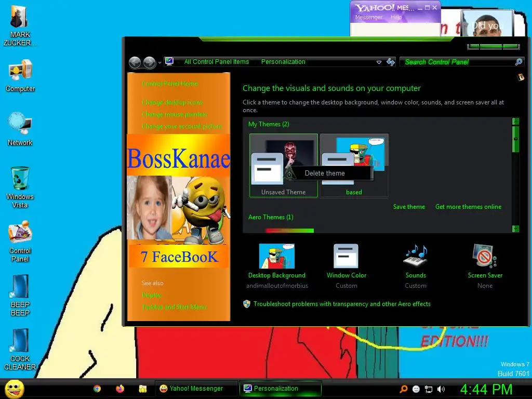Open the Computer desktop icon
Image resolution: width=532 pixels, height=399 pixels.
coord(20,76)
